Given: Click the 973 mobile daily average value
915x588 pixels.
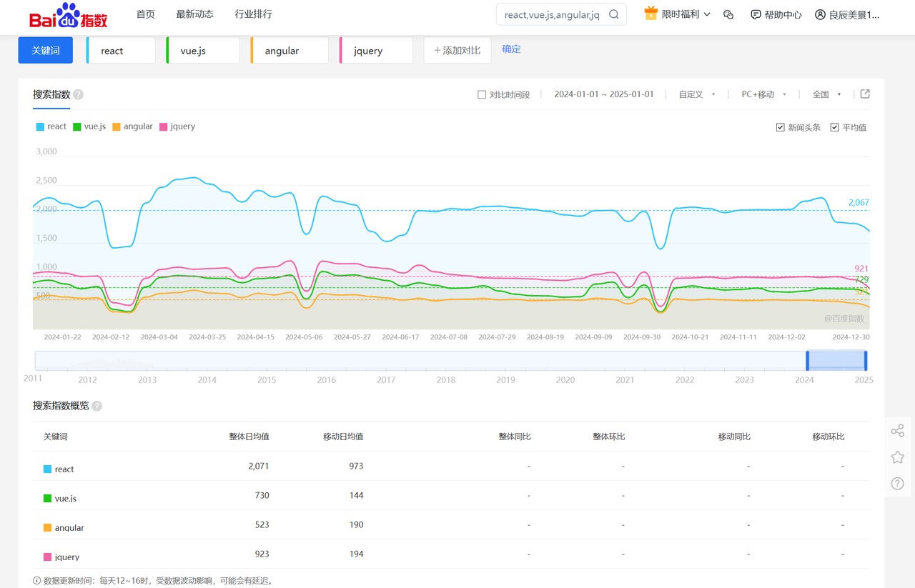Looking at the screenshot, I should 356,466.
